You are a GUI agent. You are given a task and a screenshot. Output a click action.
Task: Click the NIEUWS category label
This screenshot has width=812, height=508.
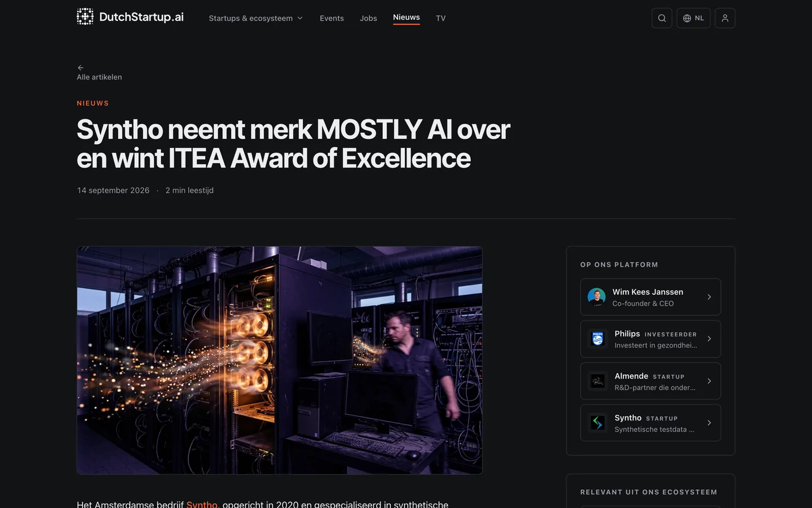[x=93, y=103]
